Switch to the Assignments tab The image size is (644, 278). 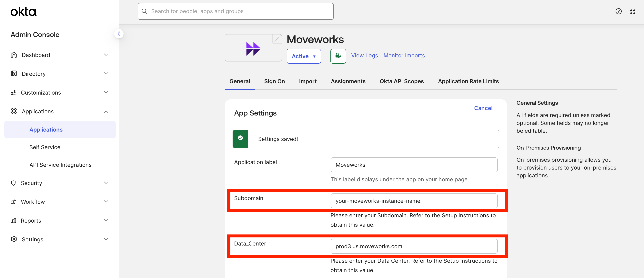348,81
